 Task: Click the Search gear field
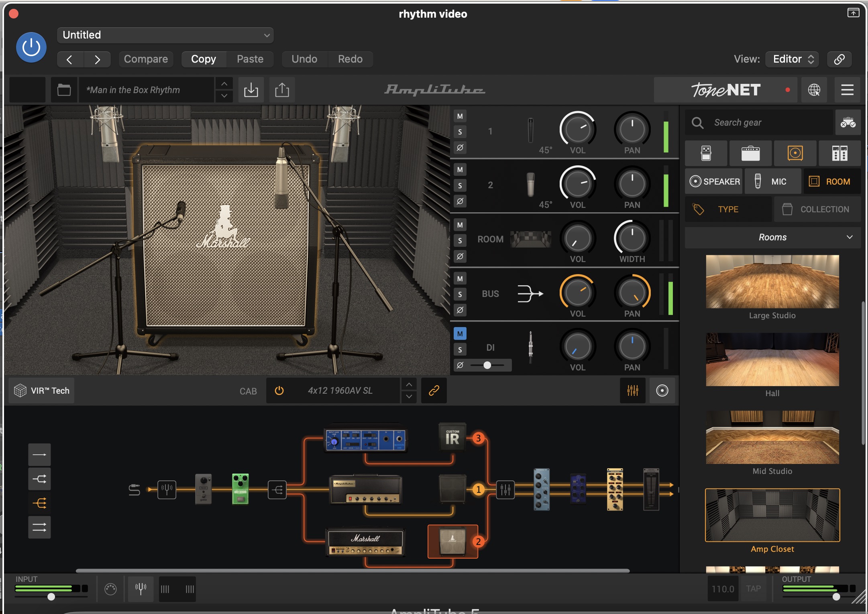tap(759, 122)
